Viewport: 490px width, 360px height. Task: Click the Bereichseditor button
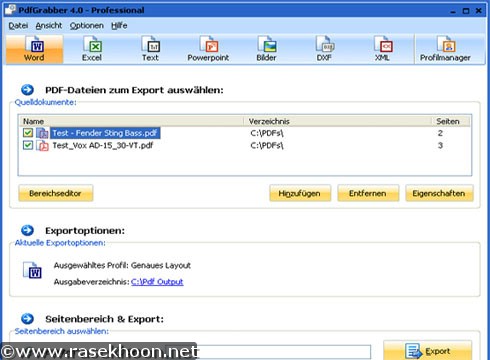click(56, 193)
